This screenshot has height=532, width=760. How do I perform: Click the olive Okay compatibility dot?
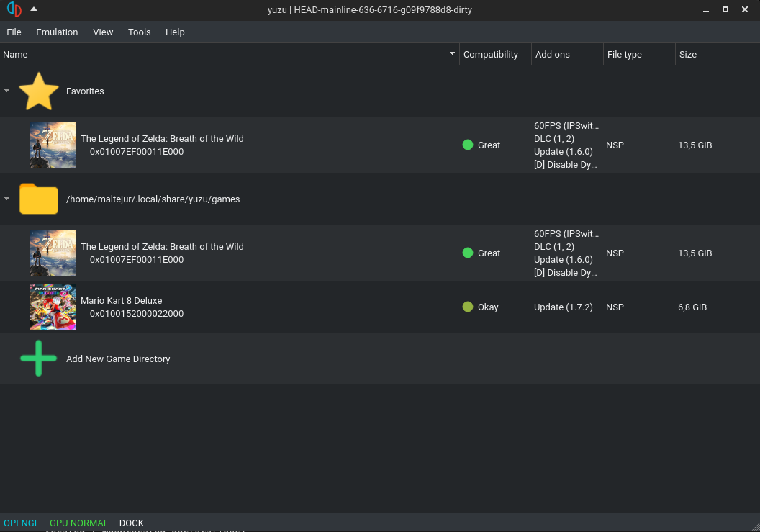[468, 307]
